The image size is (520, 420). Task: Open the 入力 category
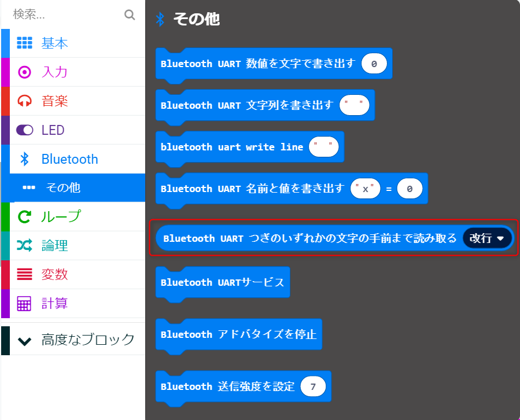coord(24,72)
